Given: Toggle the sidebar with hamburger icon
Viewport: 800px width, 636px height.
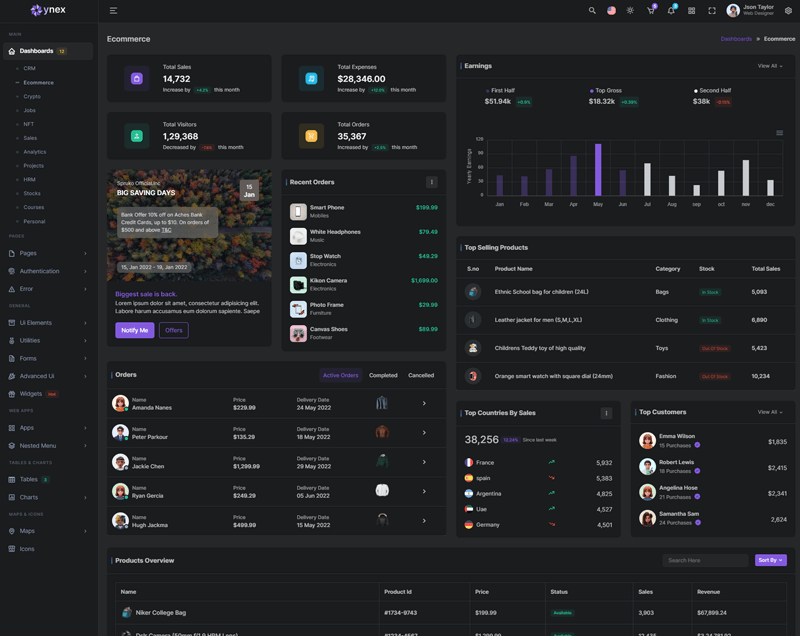Looking at the screenshot, I should pyautogui.click(x=113, y=11).
